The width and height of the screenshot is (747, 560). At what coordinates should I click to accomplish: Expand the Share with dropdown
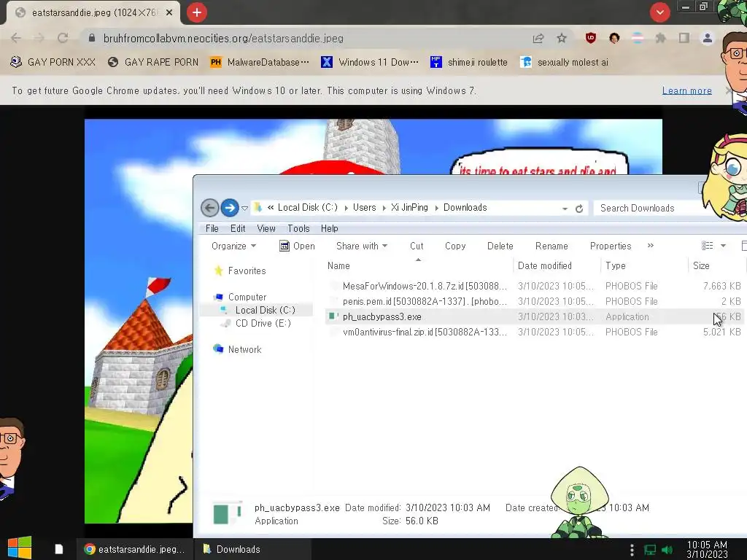(x=362, y=246)
